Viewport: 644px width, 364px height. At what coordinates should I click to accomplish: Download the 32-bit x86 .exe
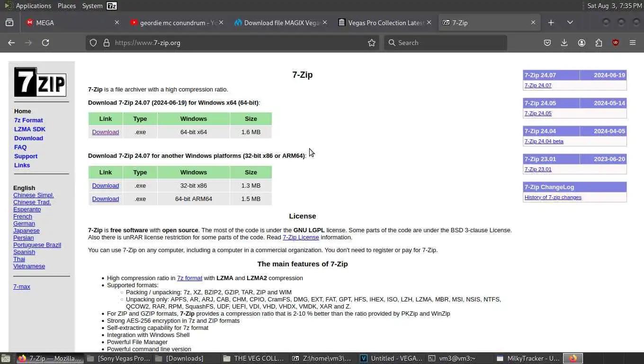[105, 185]
